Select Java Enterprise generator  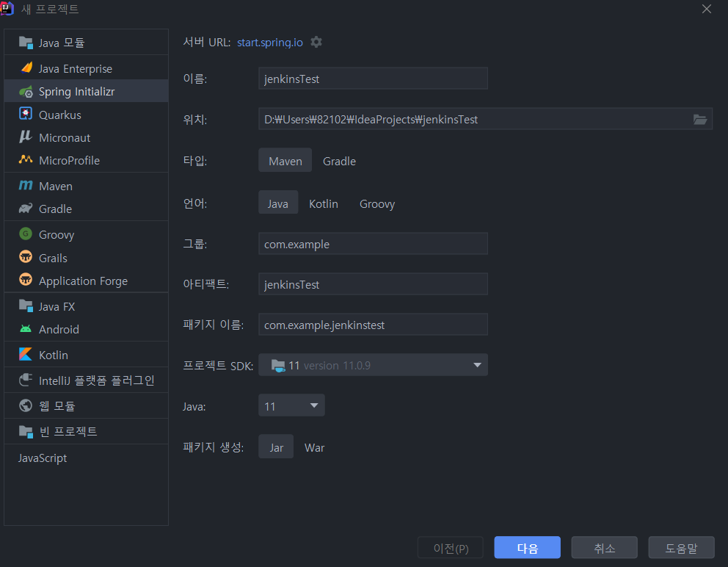pyautogui.click(x=87, y=68)
